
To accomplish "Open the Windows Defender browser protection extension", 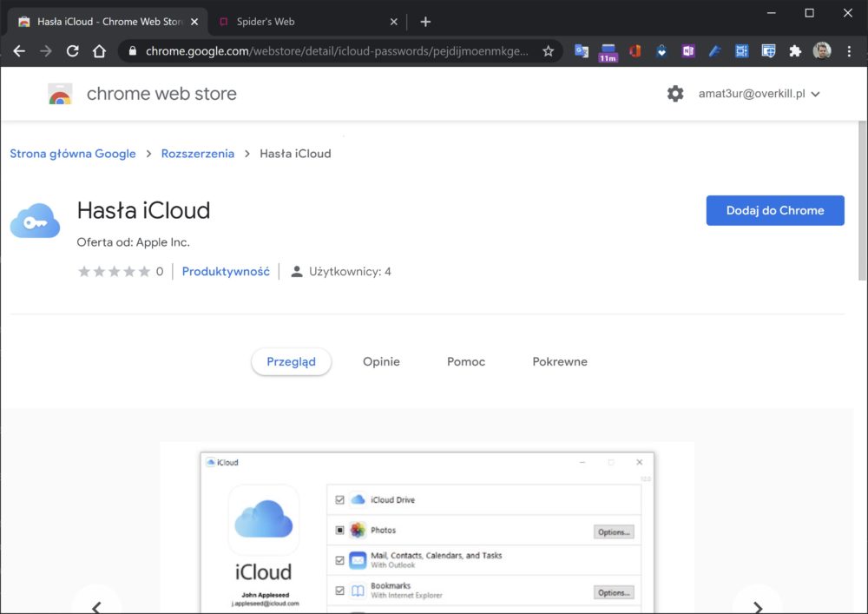I will 768,51.
